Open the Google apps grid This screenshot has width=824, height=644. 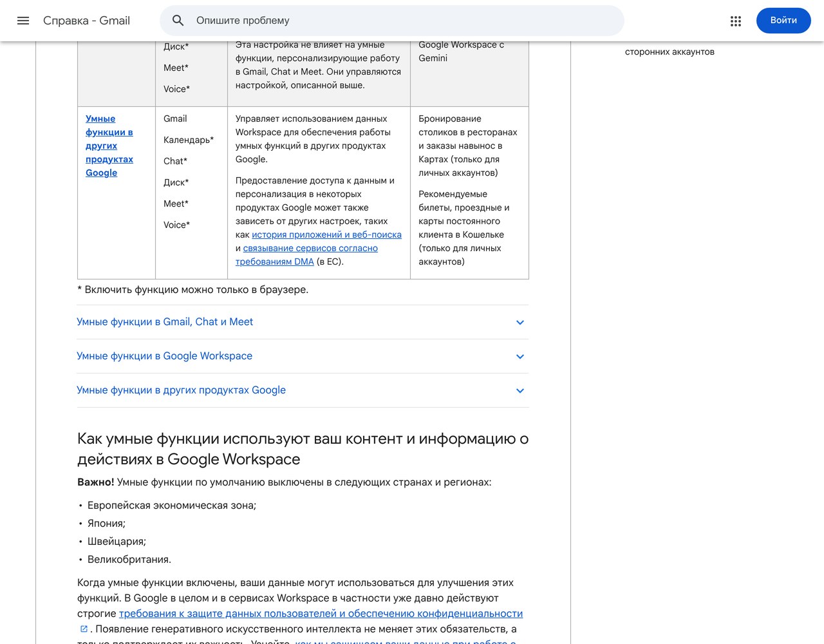736,21
